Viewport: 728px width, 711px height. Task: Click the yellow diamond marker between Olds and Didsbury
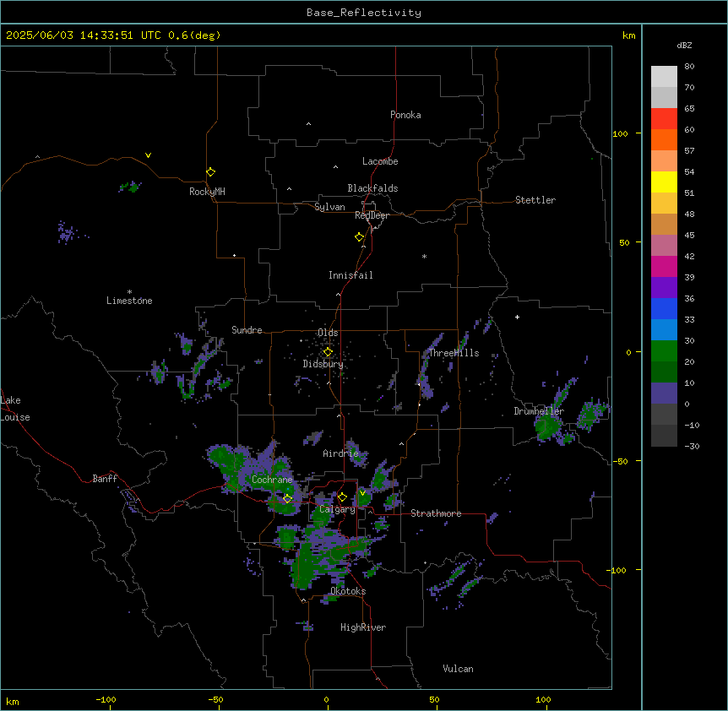tap(328, 352)
